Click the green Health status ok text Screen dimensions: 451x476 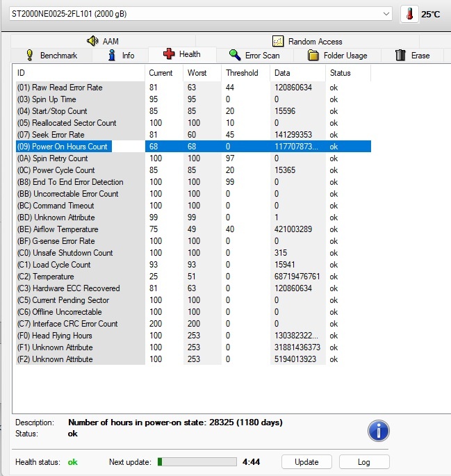72,461
